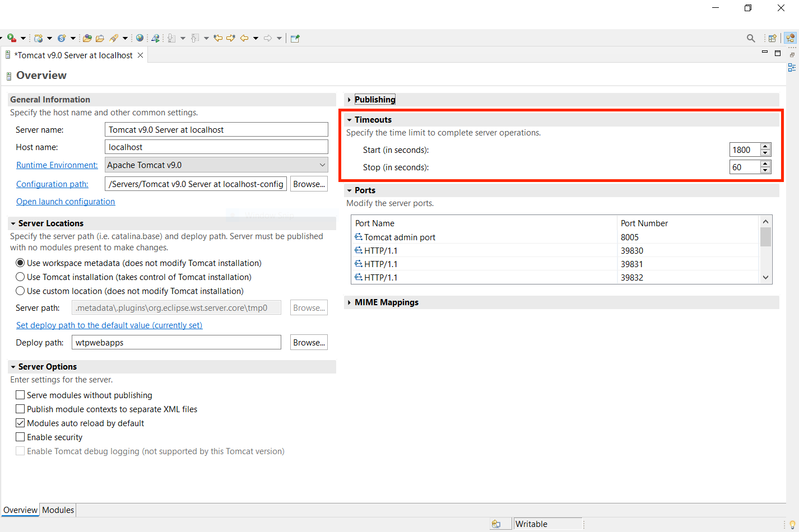Check the Enable security option
The width and height of the screenshot is (799, 532).
(x=20, y=437)
